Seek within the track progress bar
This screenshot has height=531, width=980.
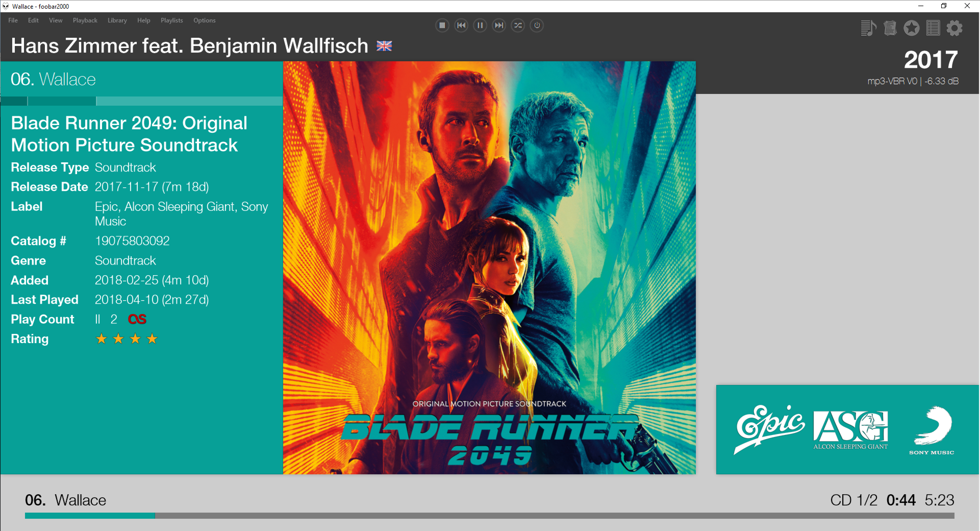pos(489,515)
